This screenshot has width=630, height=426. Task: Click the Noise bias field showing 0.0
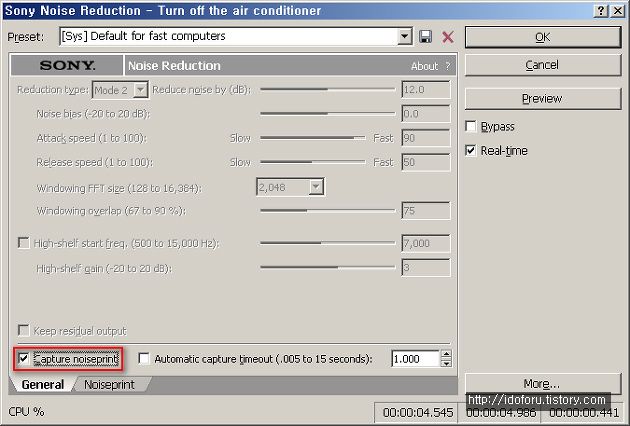point(426,114)
